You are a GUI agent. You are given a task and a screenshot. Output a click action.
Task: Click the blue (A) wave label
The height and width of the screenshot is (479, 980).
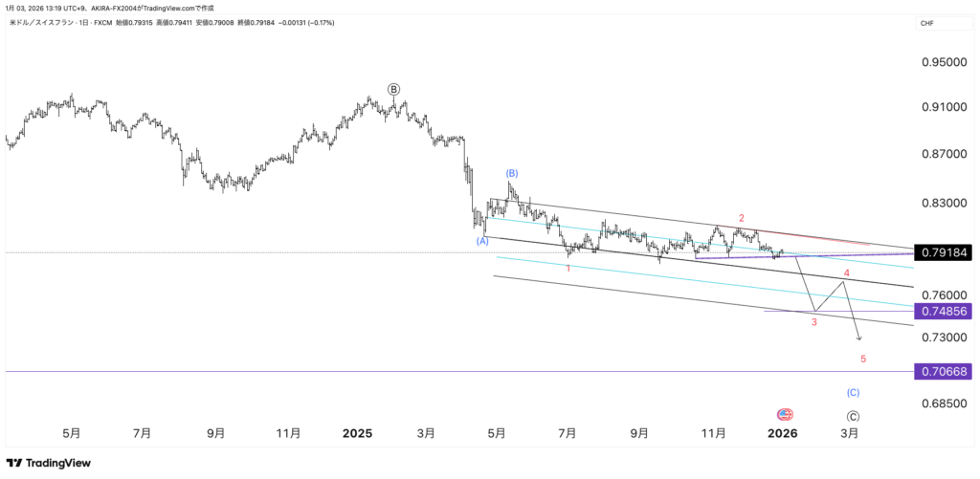tap(483, 241)
